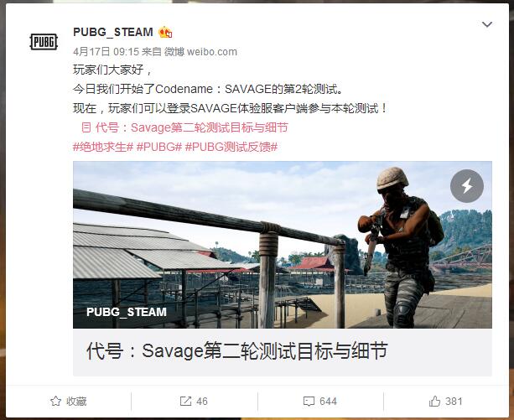Click the 收藏 label
This screenshot has height=420, width=514.
pyautogui.click(x=76, y=402)
